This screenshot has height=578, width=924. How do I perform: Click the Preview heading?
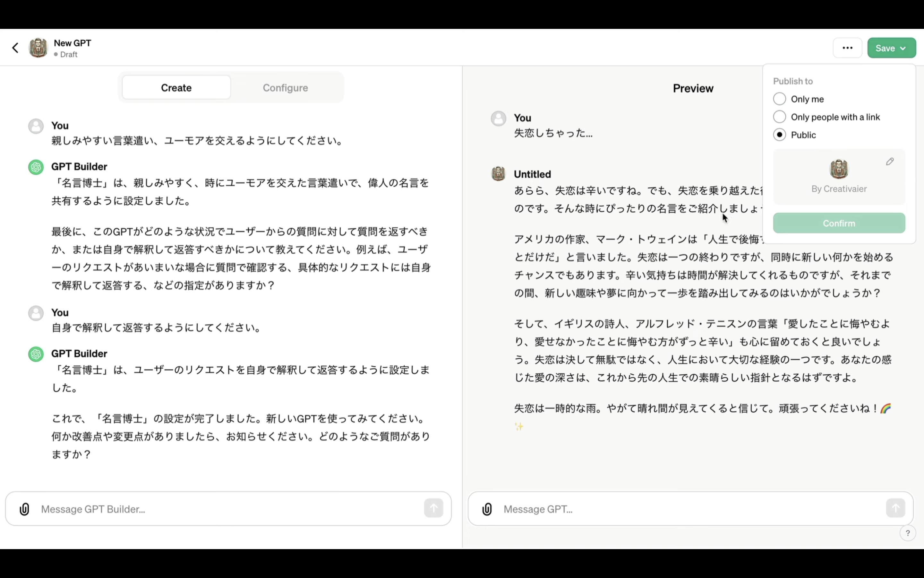693,88
